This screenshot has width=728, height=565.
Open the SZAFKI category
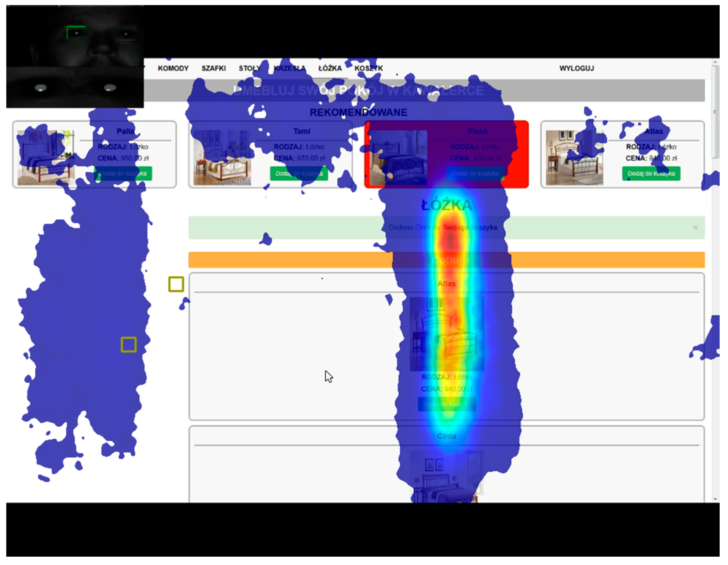(213, 68)
